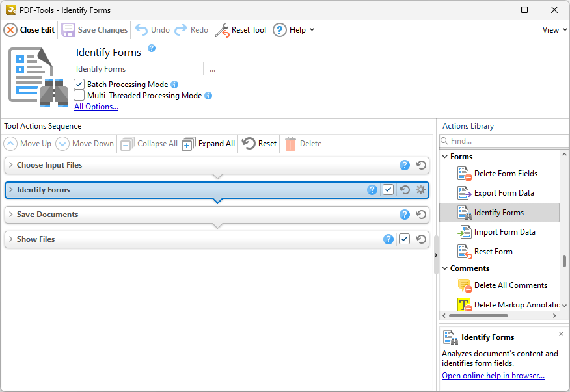This screenshot has height=392, width=570.
Task: Select Export Form Data action
Action: click(499, 193)
